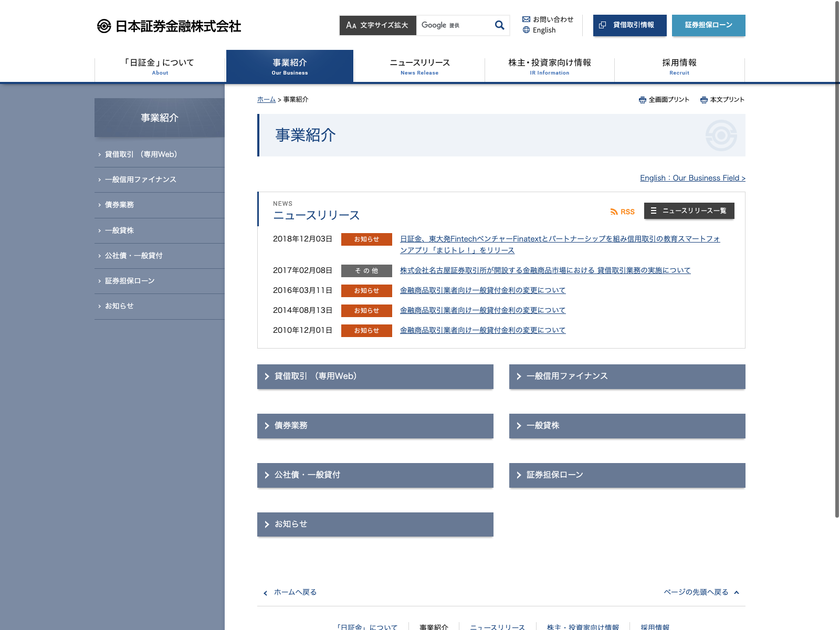
Task: Open the 2017 名古屋証券取引所 news link
Action: coord(545,270)
